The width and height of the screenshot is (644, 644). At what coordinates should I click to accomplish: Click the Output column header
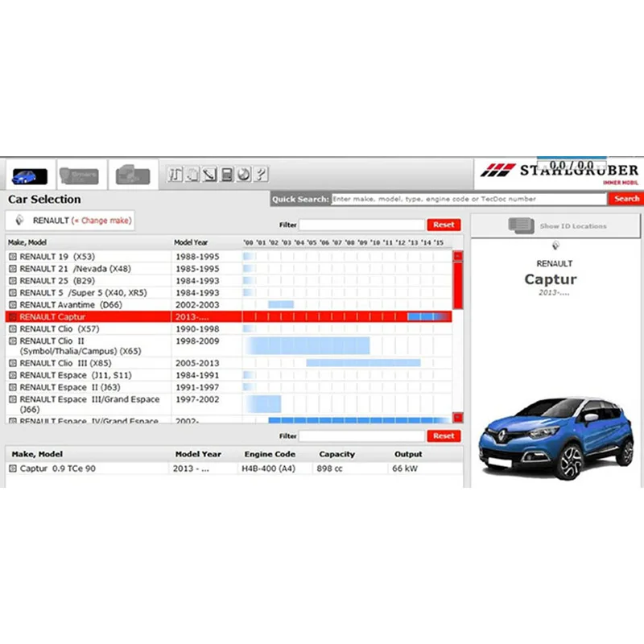coord(408,454)
